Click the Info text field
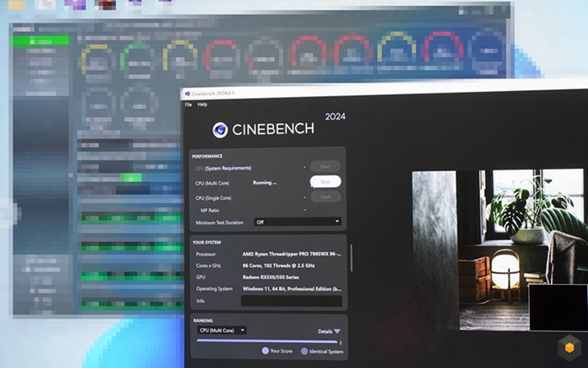The image size is (588, 368). tap(291, 301)
